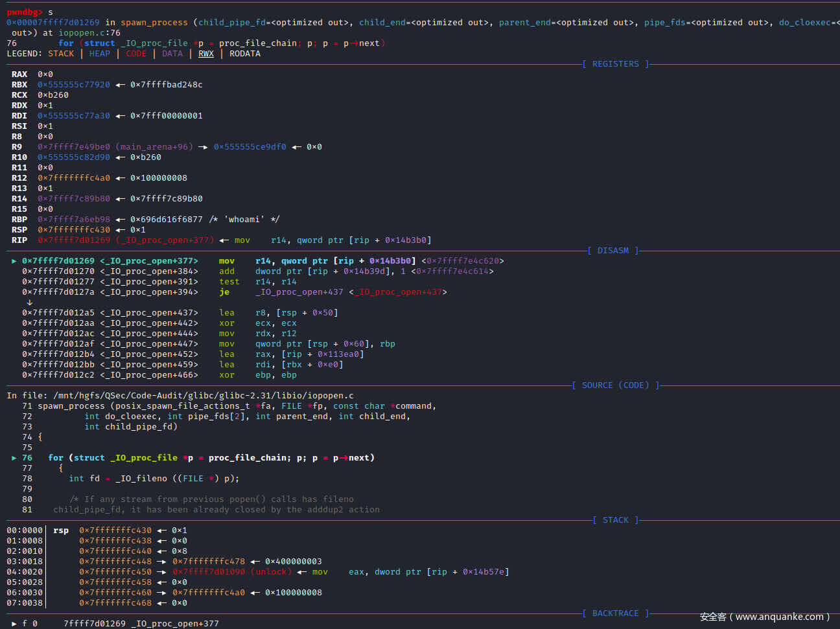
Task: Click the RIP register name
Action: click(x=19, y=240)
